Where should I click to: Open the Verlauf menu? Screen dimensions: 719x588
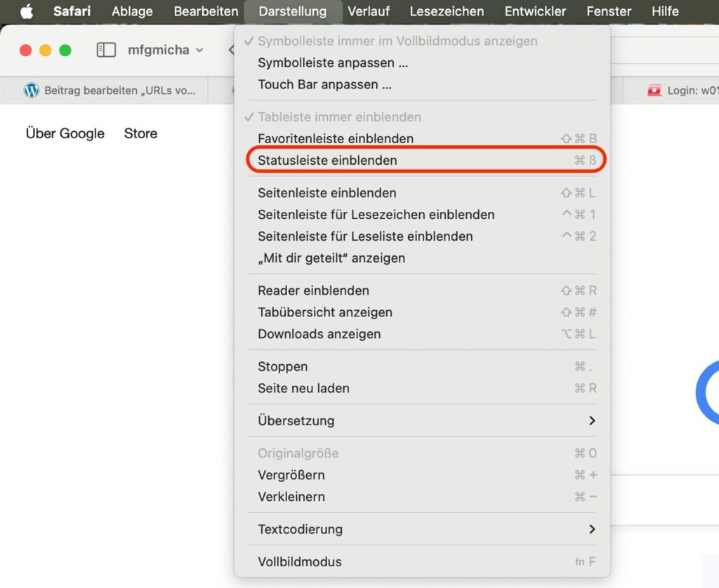pyautogui.click(x=369, y=11)
